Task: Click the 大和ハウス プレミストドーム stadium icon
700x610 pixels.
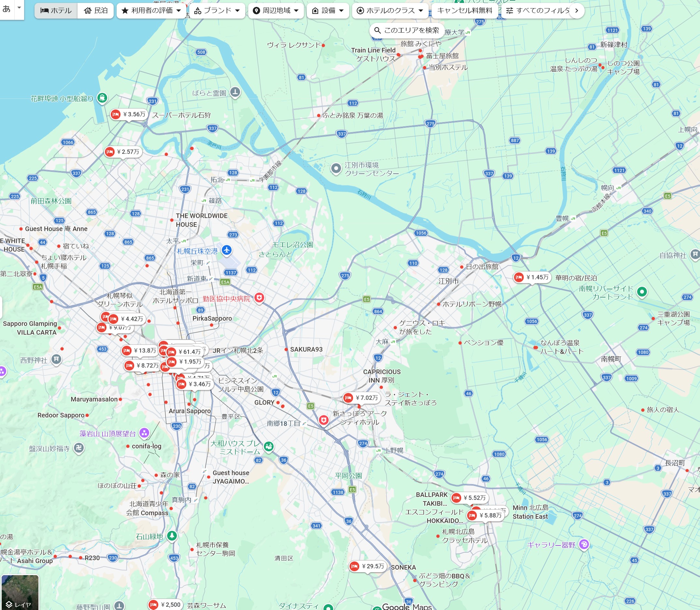Action: 269,446
